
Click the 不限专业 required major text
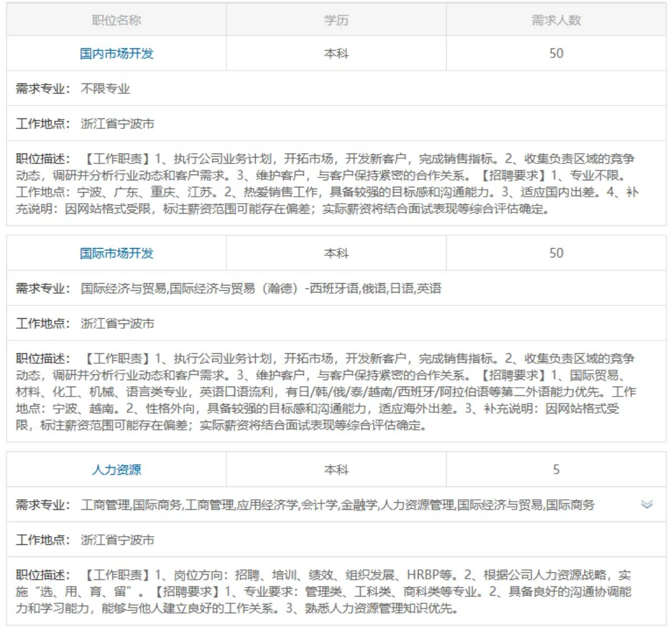tap(105, 89)
